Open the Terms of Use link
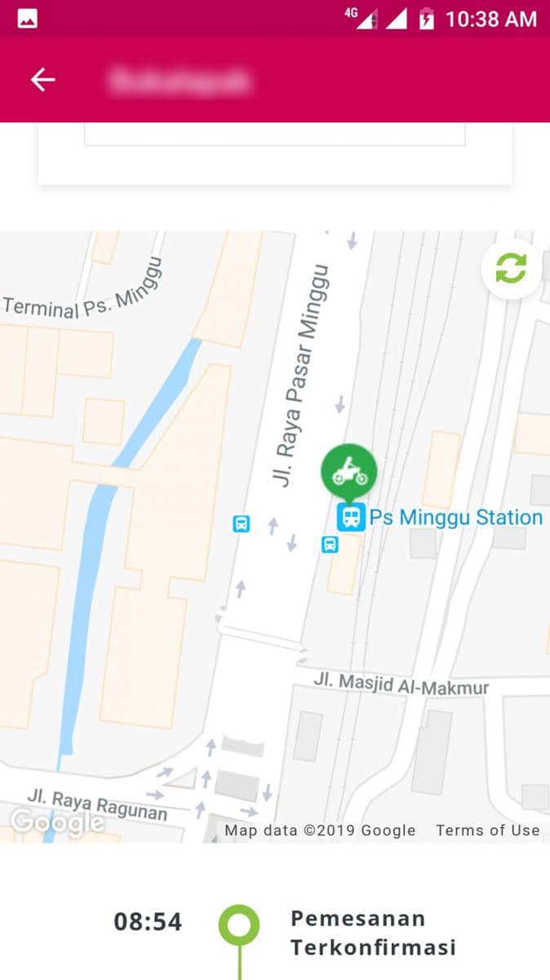Viewport: 550px width, 980px height. (487, 830)
